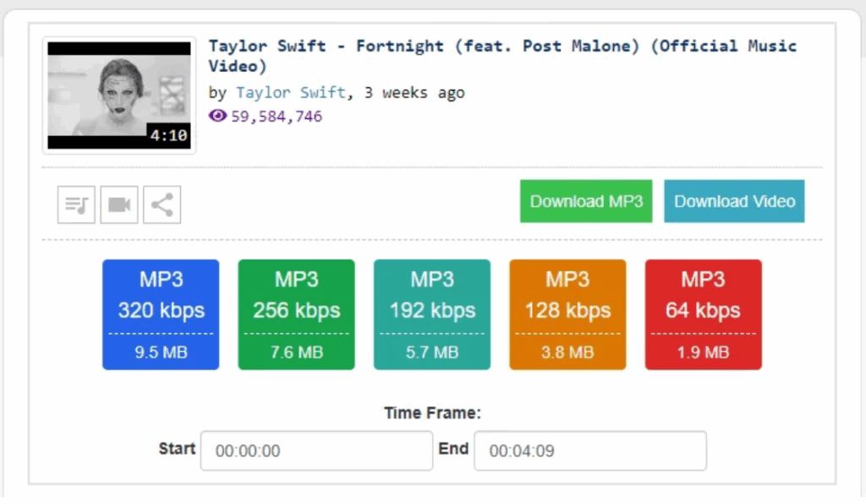Click the End time field showing 00:04:09

click(590, 450)
